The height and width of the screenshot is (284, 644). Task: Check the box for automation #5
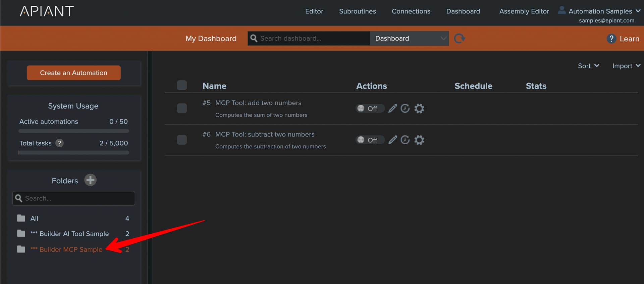pyautogui.click(x=182, y=108)
